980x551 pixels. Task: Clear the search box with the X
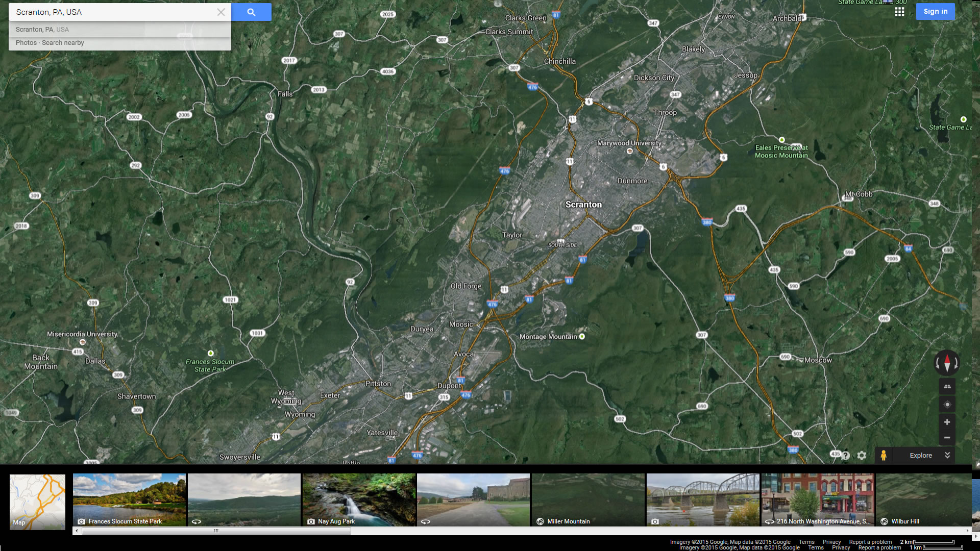221,12
